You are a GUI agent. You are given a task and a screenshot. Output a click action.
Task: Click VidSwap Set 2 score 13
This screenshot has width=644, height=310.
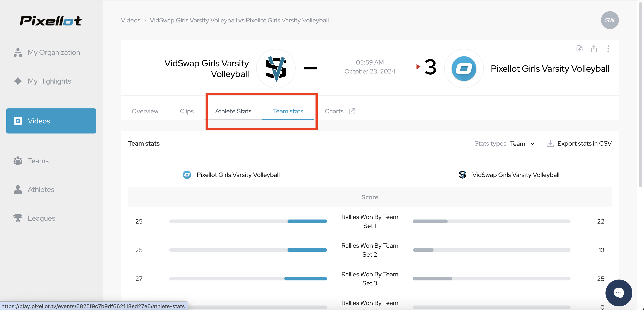click(x=601, y=250)
